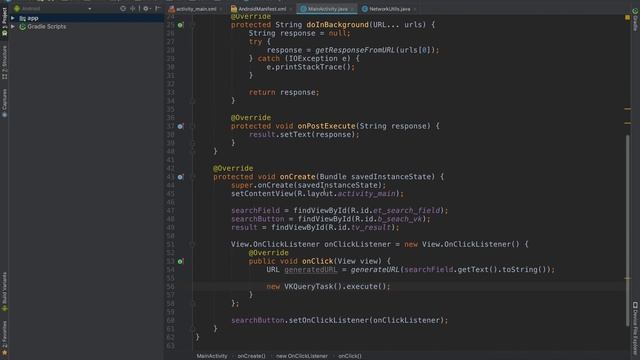The width and height of the screenshot is (640, 360).
Task: Expand the Gradle Scripts tree node
Action: click(13, 27)
